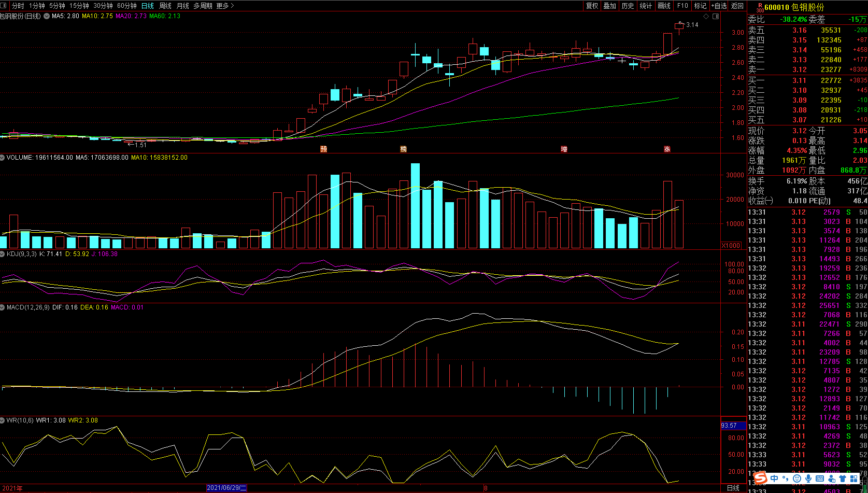Viewport: 868px width, 493px height.
Task: Expand the 更多 period options
Action: (225, 6)
